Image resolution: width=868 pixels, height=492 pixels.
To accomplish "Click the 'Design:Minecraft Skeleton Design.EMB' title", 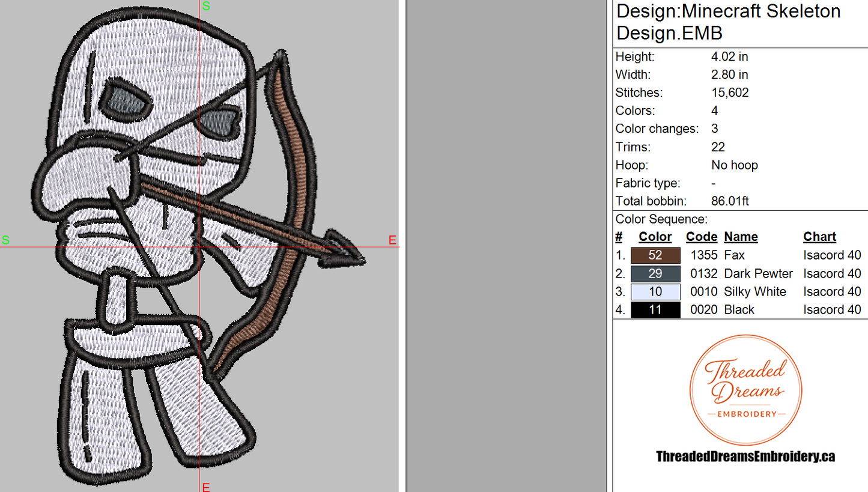I will (x=728, y=22).
